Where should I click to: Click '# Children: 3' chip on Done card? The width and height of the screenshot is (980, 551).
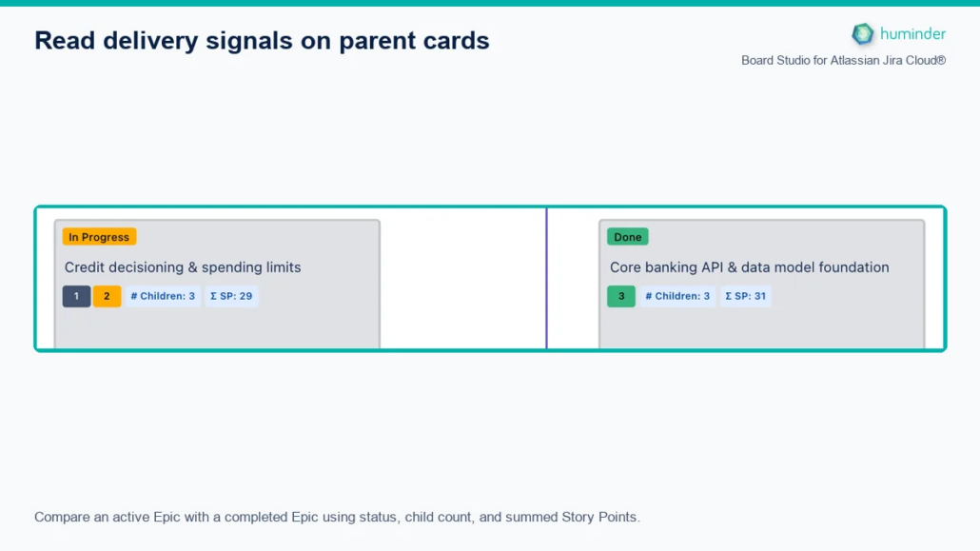coord(677,296)
